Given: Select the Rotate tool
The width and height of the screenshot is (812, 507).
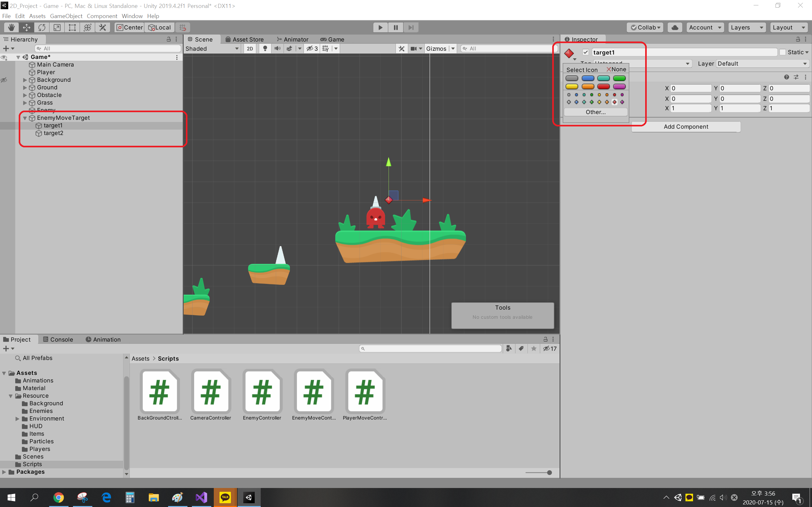Looking at the screenshot, I should 42,28.
